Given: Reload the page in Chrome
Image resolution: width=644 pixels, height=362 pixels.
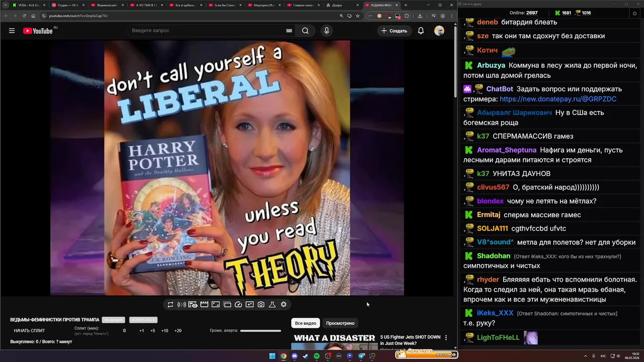Looking at the screenshot, I should 24,16.
